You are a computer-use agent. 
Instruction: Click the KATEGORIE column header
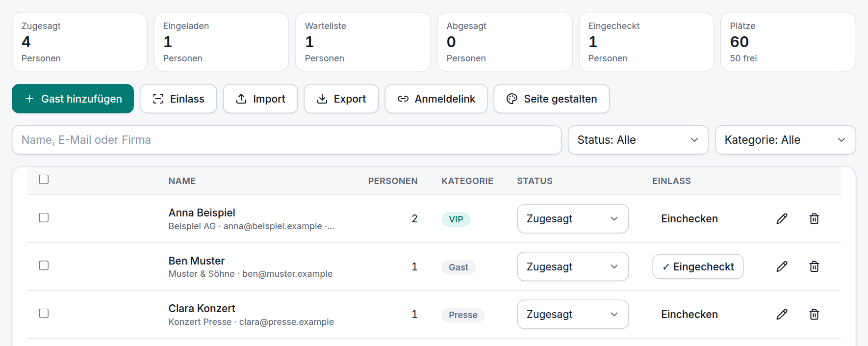tap(467, 181)
